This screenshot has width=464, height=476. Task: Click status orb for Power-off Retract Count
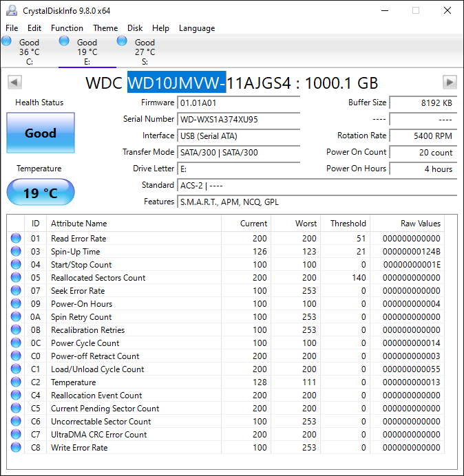pos(16,356)
